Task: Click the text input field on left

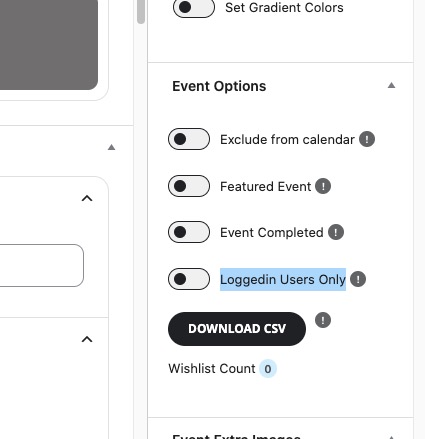Action: [42, 265]
